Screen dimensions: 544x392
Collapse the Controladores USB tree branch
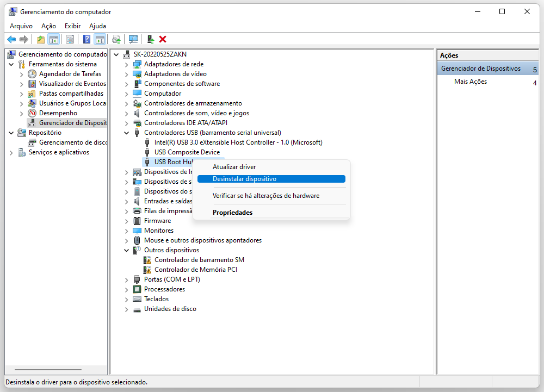click(x=127, y=133)
